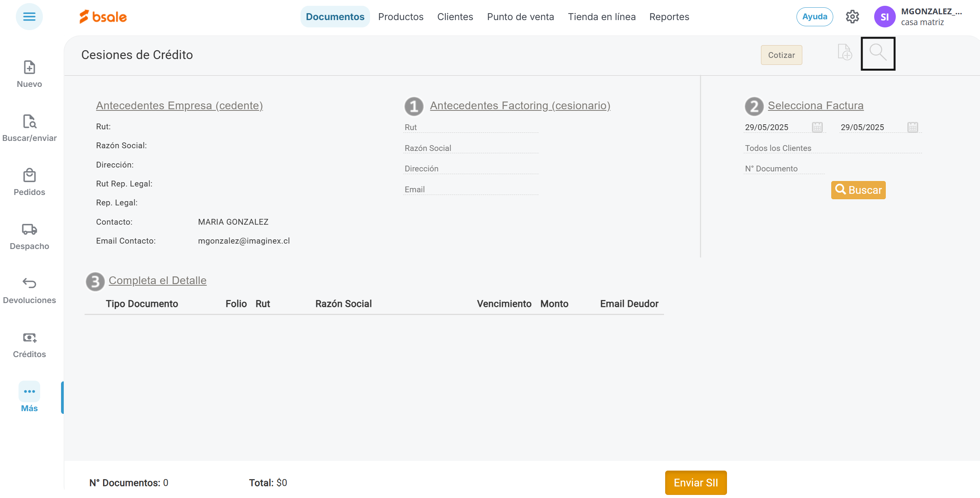This screenshot has height=498, width=980.
Task: Focus the cesionario Razón Social field
Action: pyautogui.click(x=470, y=148)
